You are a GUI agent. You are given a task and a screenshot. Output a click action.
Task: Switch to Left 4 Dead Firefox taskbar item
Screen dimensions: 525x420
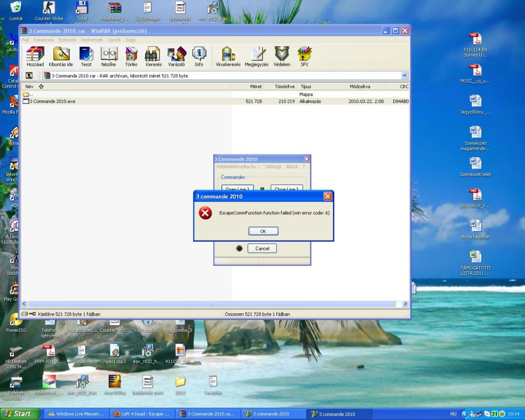pos(142,414)
